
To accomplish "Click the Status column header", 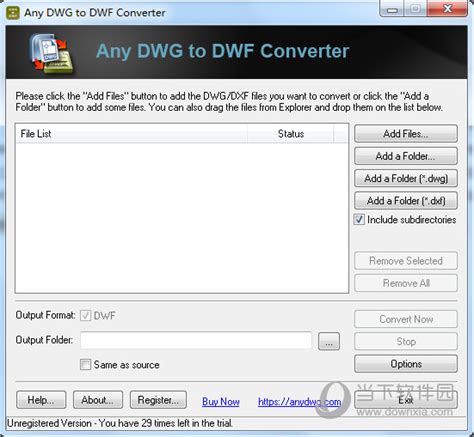I will [290, 134].
